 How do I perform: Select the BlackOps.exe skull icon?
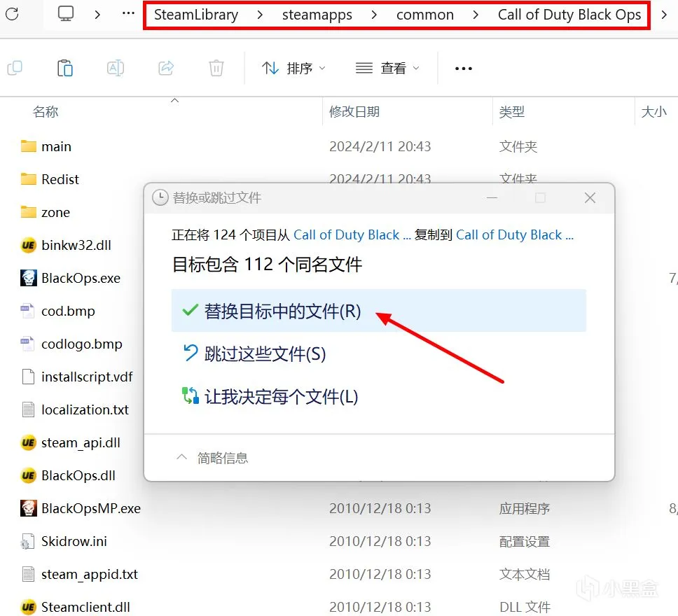(29, 278)
